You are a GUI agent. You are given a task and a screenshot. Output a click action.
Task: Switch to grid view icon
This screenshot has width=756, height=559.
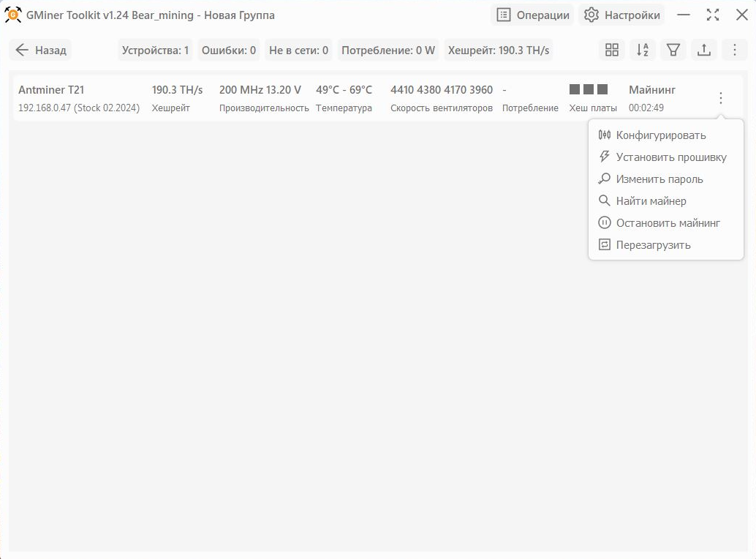pyautogui.click(x=612, y=50)
